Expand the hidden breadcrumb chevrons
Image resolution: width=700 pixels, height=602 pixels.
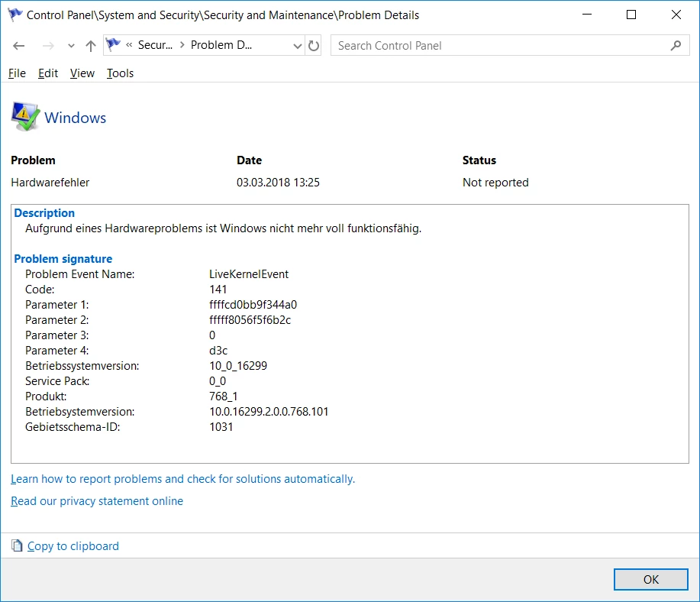(x=129, y=45)
